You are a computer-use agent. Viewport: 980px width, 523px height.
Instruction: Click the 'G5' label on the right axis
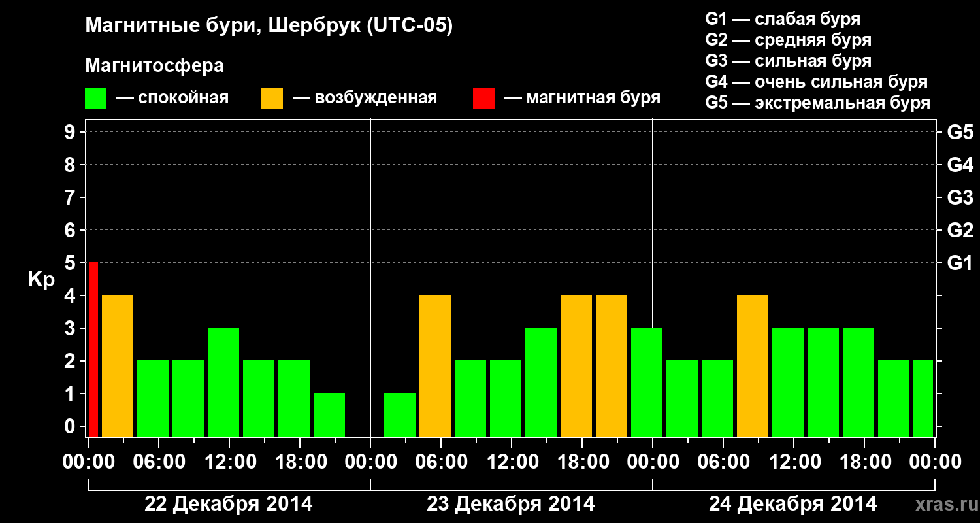tap(960, 132)
